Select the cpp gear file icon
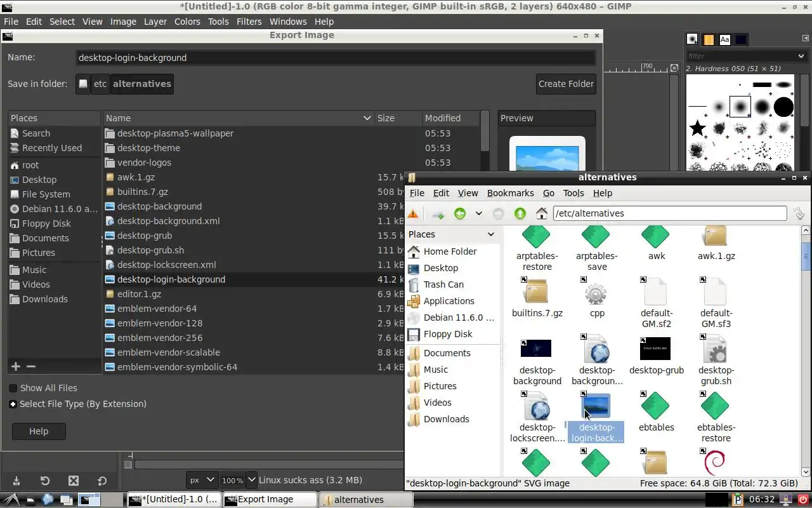The image size is (812, 508). tap(596, 293)
